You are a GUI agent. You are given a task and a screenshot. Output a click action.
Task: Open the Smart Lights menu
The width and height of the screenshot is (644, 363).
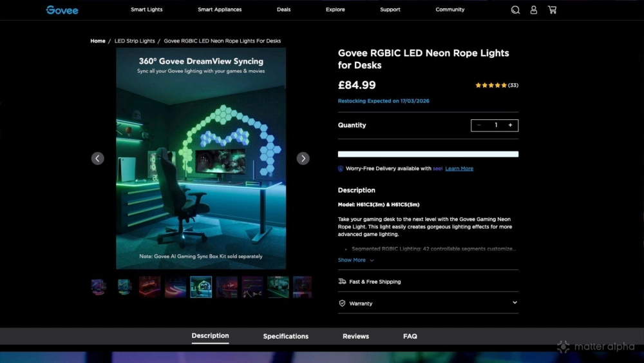147,10
